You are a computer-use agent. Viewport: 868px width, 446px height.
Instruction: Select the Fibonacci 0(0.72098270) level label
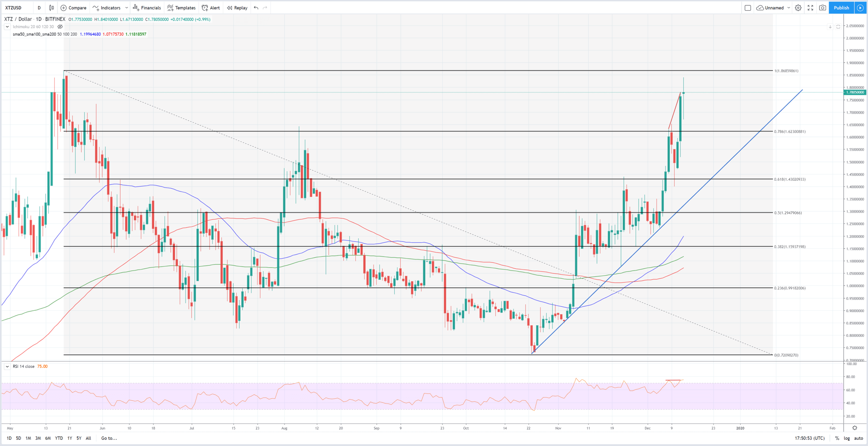[x=786, y=355]
